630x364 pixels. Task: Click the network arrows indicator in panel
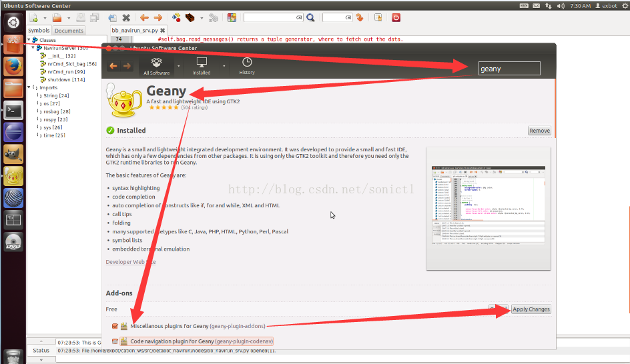(549, 5)
